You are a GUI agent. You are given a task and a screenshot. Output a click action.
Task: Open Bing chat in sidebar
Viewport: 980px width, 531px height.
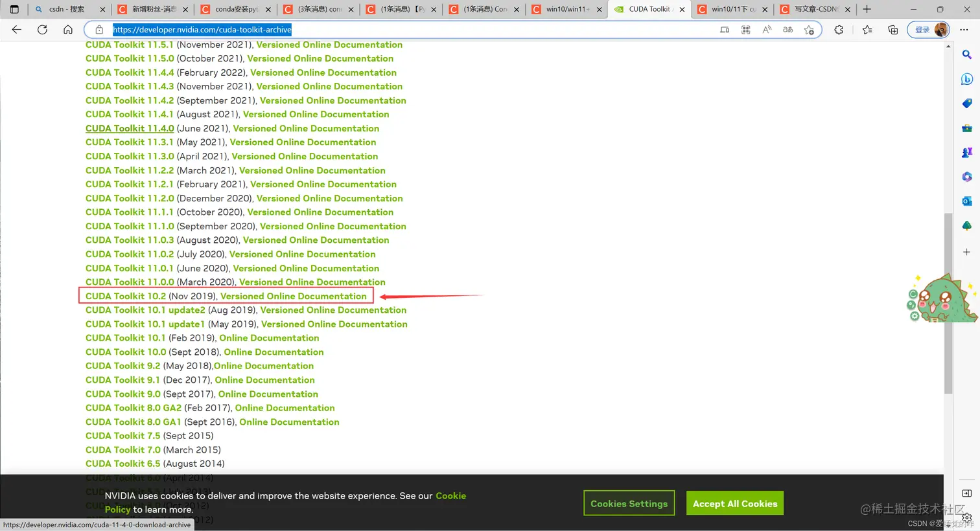click(x=966, y=79)
